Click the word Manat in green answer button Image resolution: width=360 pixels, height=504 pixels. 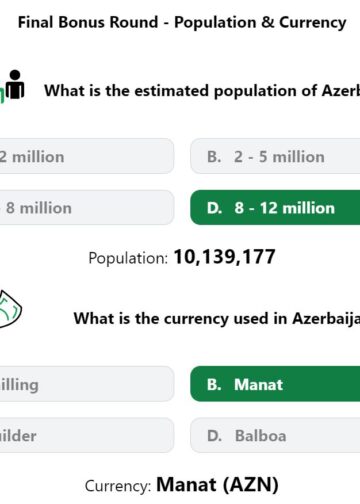coord(258,384)
